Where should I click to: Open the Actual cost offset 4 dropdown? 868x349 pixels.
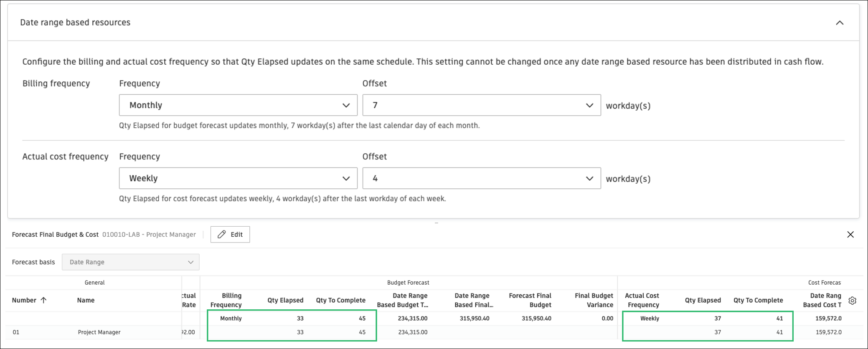coord(481,178)
